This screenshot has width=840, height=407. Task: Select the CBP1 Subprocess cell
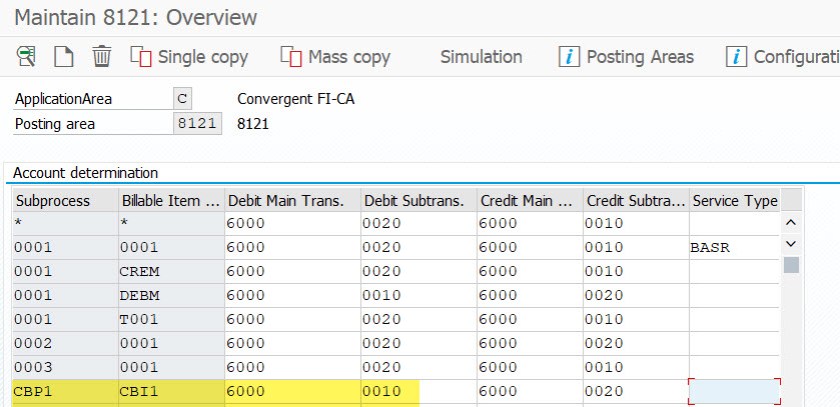click(x=65, y=391)
